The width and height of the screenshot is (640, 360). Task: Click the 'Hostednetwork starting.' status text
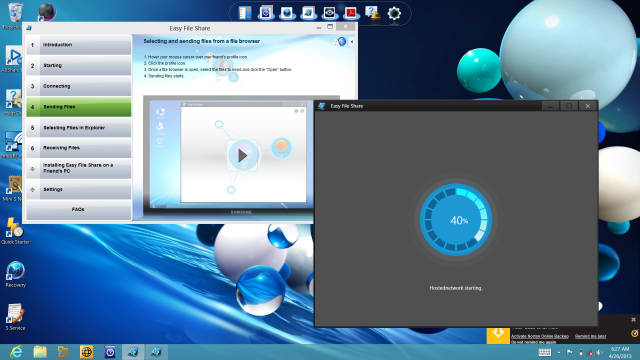tap(456, 288)
